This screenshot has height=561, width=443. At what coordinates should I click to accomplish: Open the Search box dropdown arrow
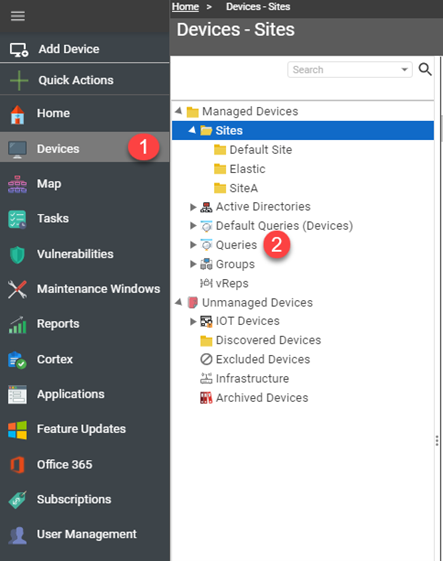point(404,69)
